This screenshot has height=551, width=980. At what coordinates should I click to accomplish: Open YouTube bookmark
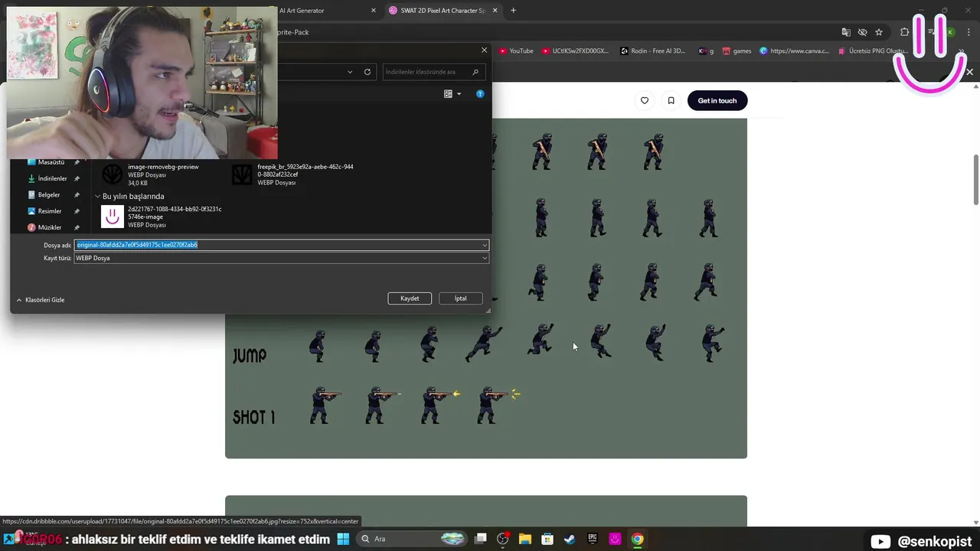point(516,51)
